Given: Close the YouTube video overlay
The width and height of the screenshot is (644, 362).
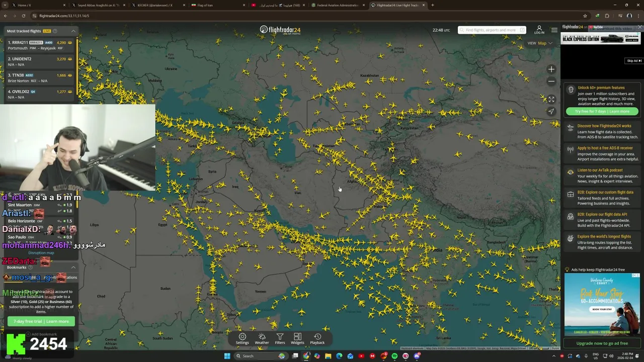Looking at the screenshot, I should (x=639, y=27).
